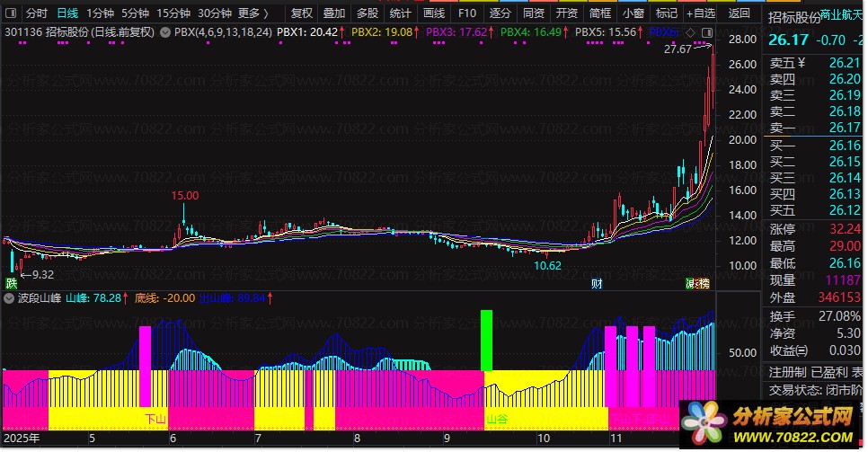
Task: Click 标记 mark button
Action: (x=666, y=13)
